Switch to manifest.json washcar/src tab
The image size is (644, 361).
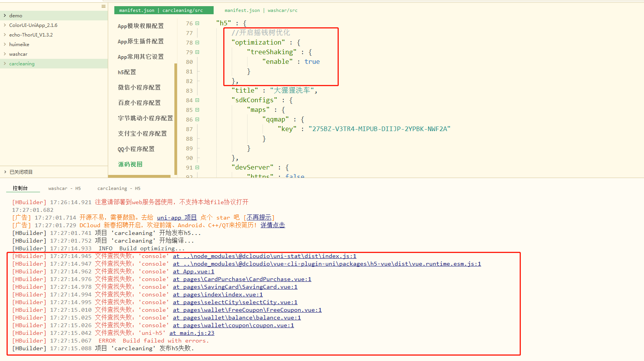[x=261, y=10]
